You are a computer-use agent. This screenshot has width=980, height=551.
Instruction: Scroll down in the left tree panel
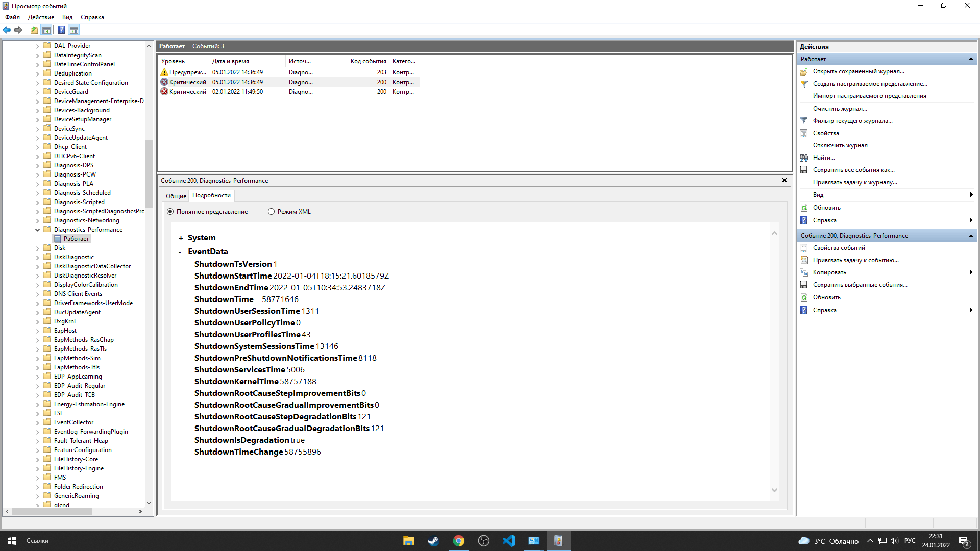(148, 503)
